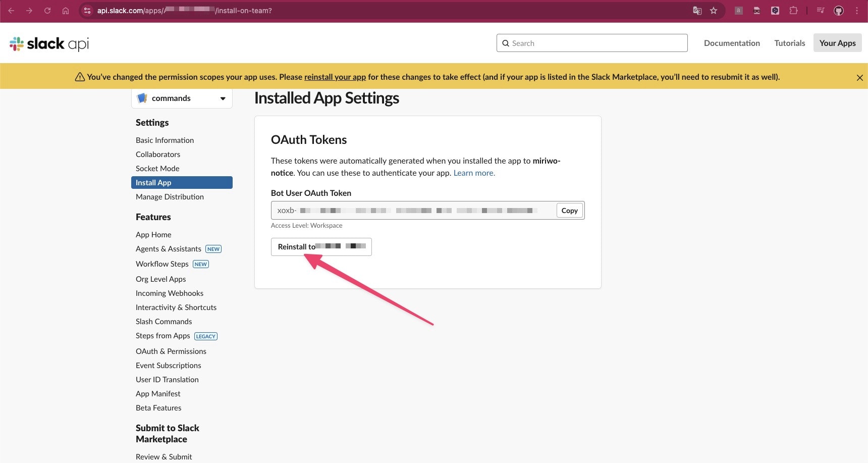Click the browser forward arrow
This screenshot has width=868, height=463.
point(29,11)
